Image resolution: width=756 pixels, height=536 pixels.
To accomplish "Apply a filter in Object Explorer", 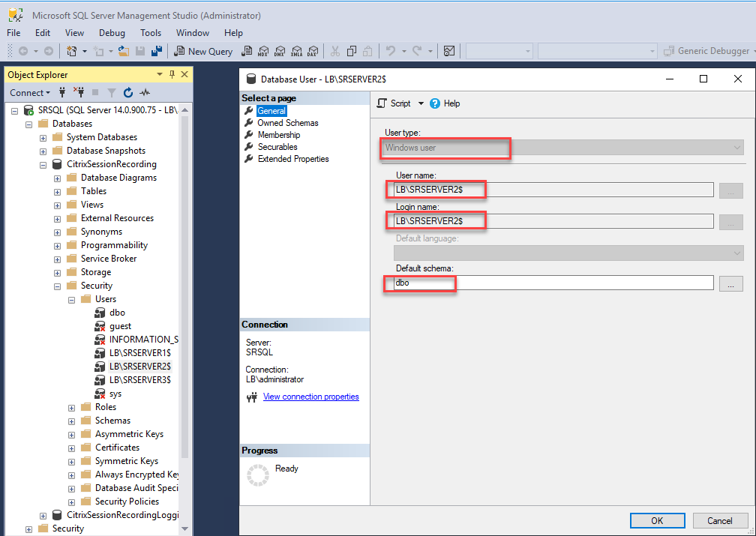I will tap(111, 92).
